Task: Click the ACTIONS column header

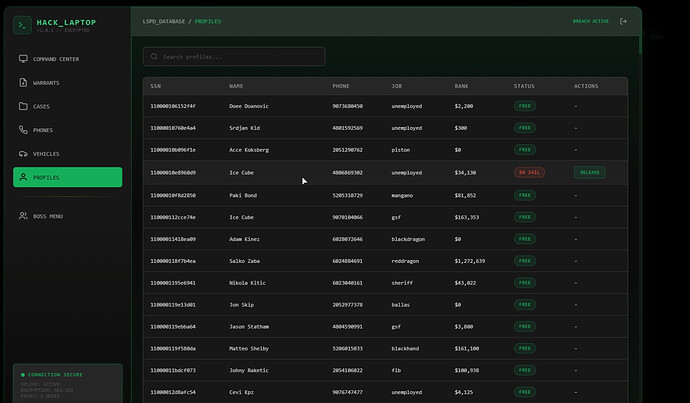Action: 586,86
